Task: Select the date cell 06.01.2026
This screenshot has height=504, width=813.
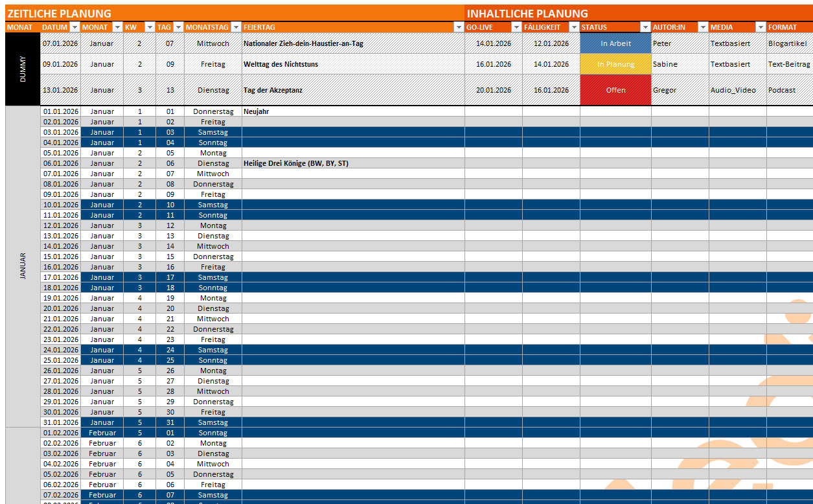Action: 60,163
